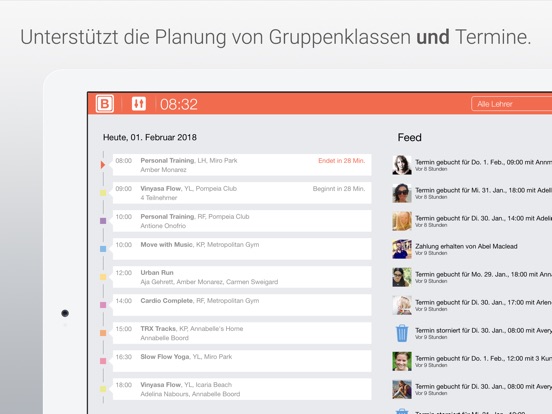This screenshot has height=414, width=552.
Task: Click the 08:32 clock display in header
Action: [179, 104]
